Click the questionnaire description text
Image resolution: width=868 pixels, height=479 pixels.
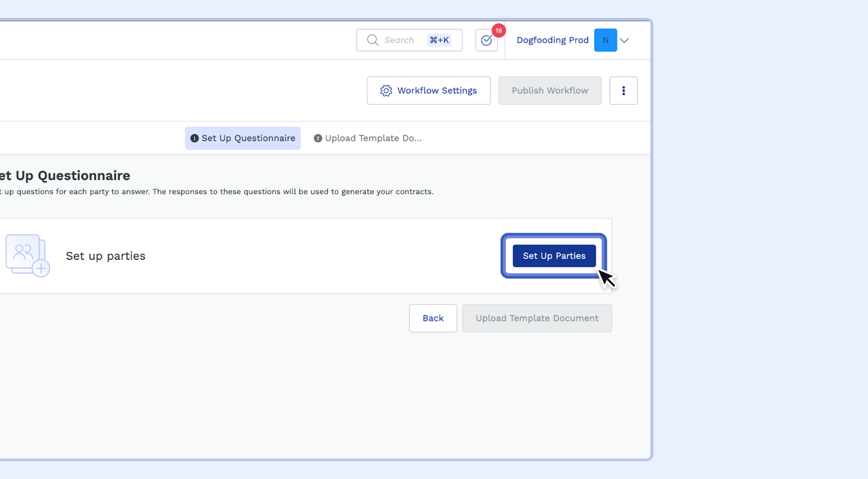coord(217,192)
